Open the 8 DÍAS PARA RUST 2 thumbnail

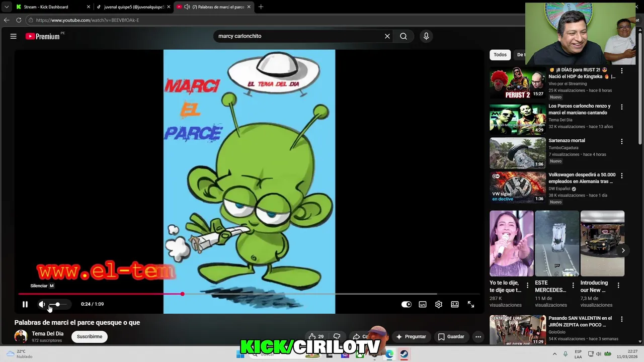tap(518, 83)
